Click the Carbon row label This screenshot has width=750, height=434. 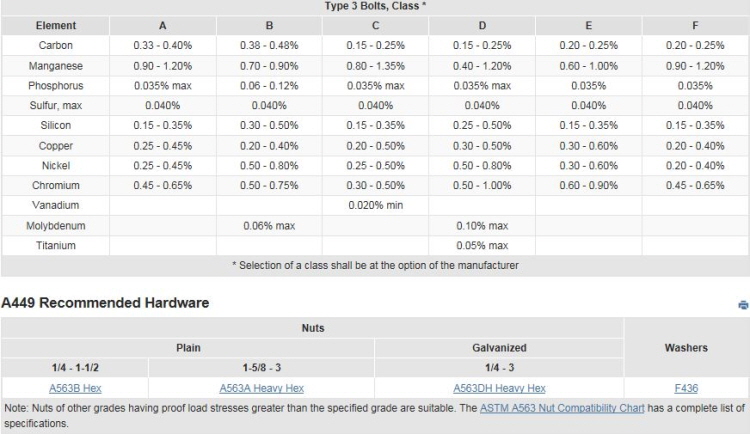55,45
